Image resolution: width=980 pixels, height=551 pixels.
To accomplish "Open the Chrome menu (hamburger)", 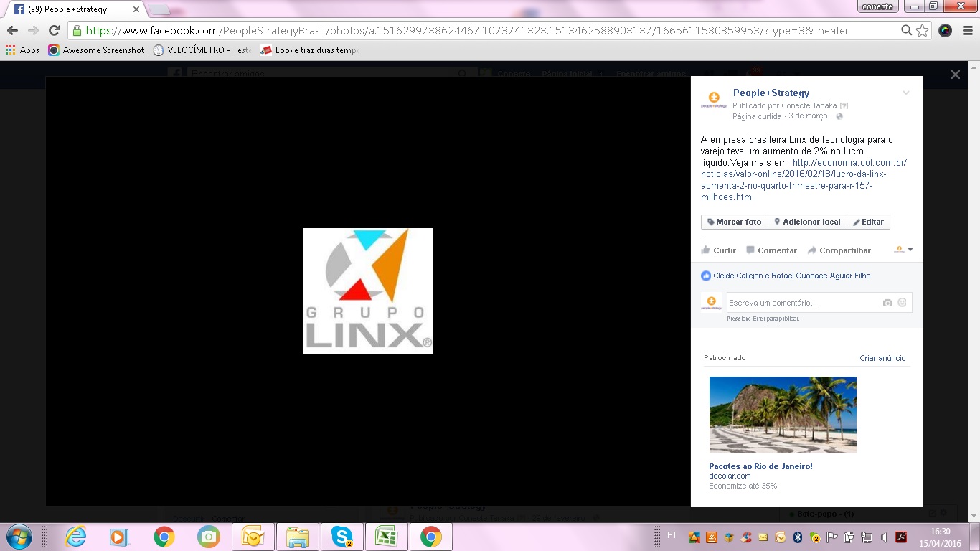I will (966, 31).
